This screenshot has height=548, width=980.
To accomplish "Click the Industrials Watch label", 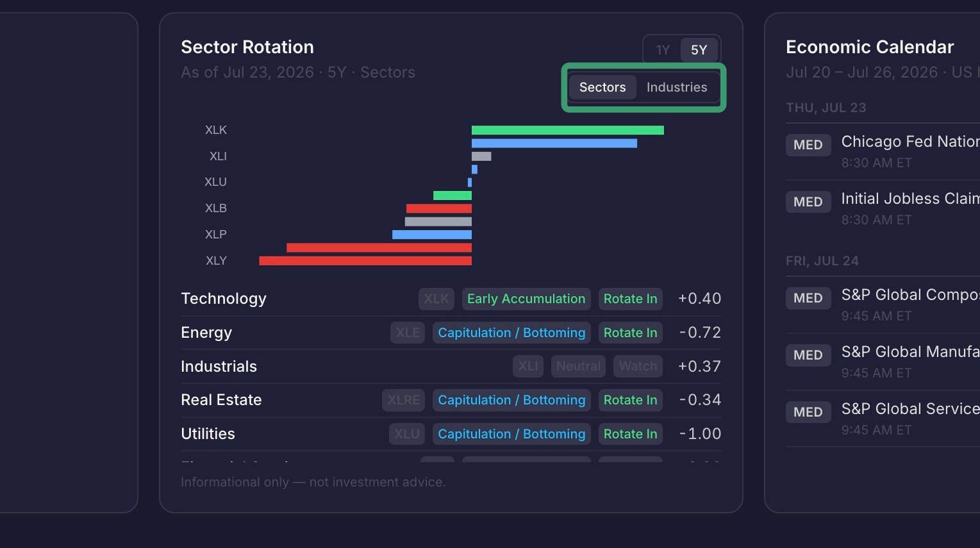I will click(638, 366).
